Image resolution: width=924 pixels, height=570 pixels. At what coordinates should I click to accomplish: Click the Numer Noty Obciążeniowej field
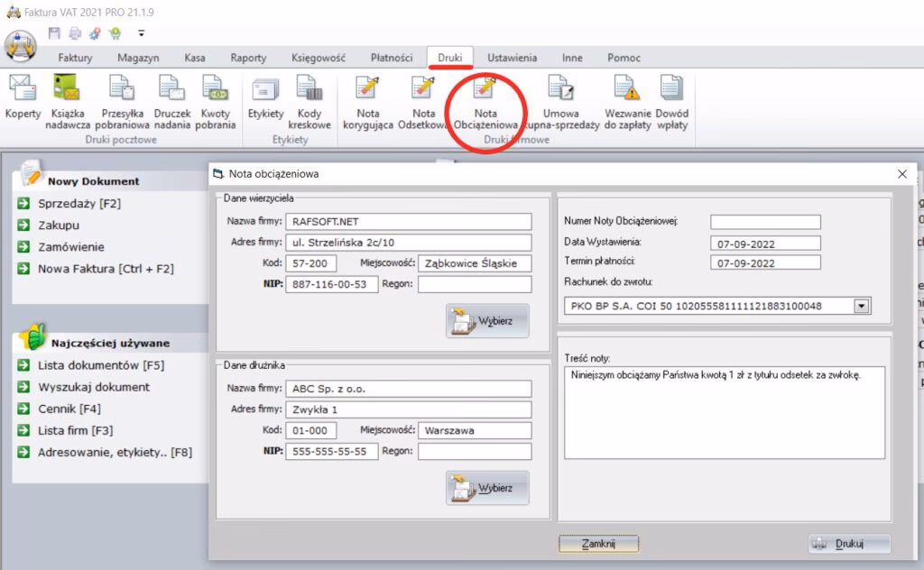tap(765, 222)
